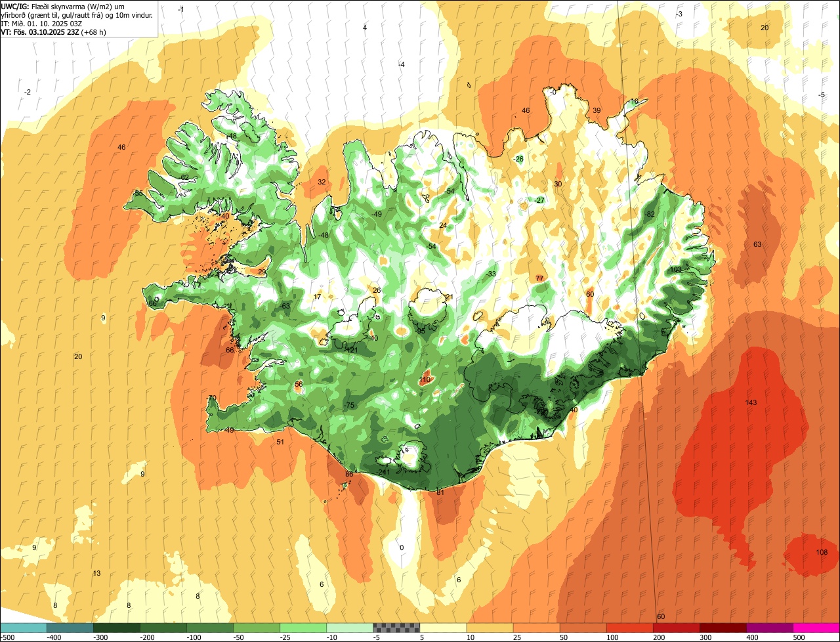Select the dark green swatch between -300 and -200

[x=116, y=628]
